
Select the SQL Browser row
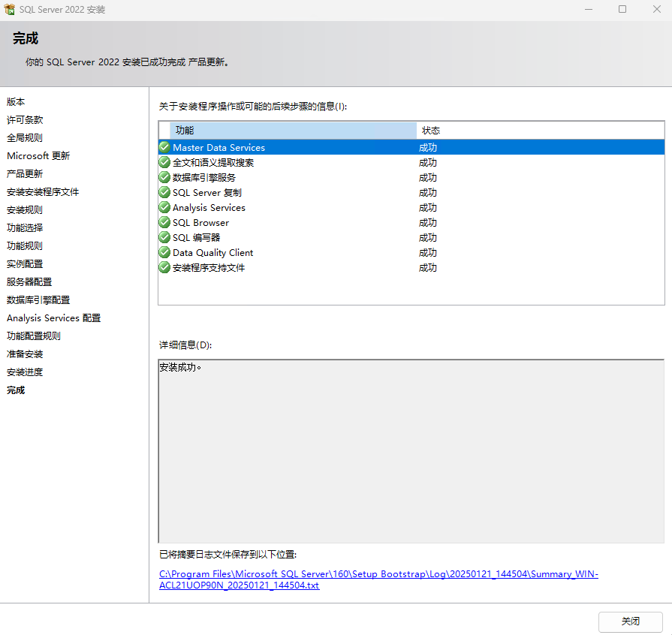411,222
